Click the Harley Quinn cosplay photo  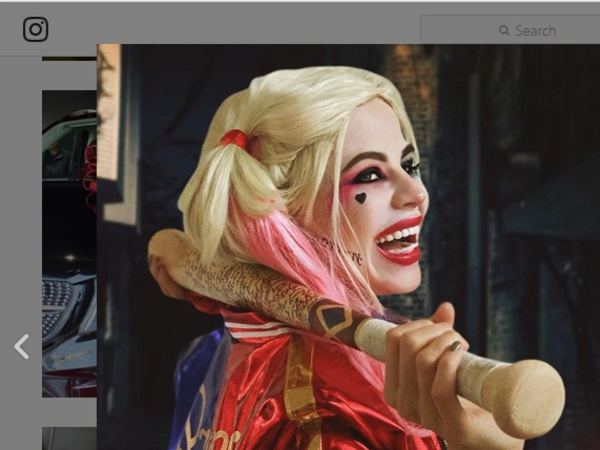[x=348, y=247]
